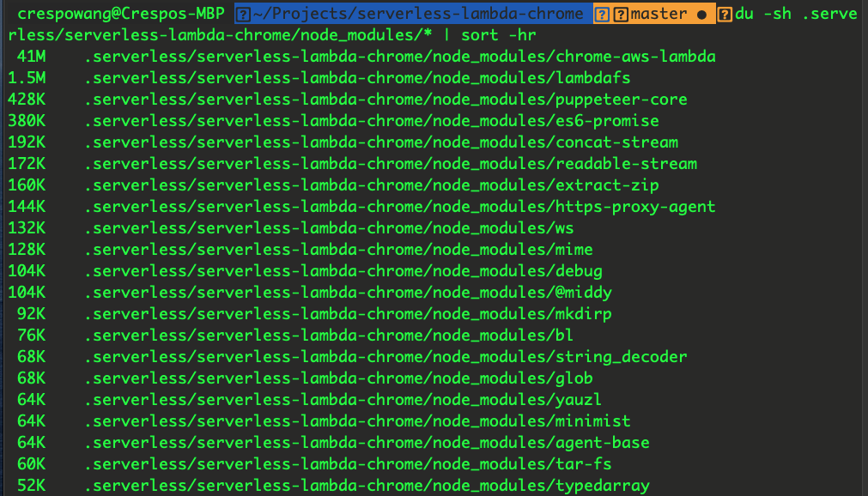Click the tar-fs module path
Viewport: 868px width, 496px height.
[x=348, y=464]
